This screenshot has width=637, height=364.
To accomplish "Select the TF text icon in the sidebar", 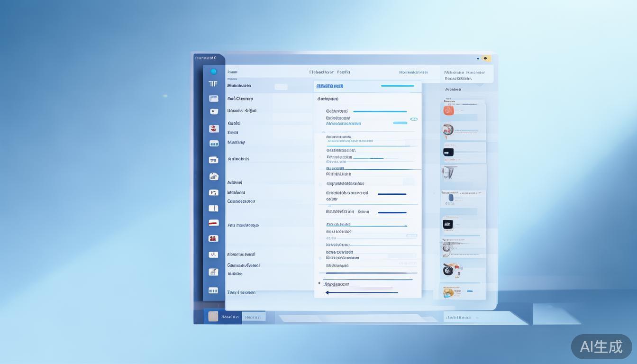I will [x=213, y=84].
